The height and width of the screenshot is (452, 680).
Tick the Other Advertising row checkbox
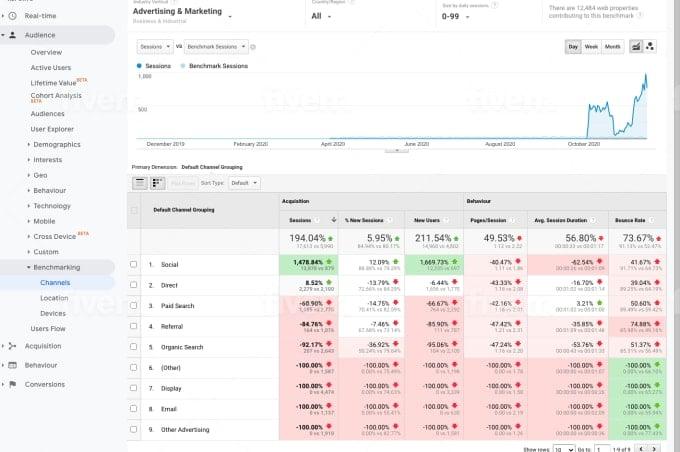(x=134, y=429)
